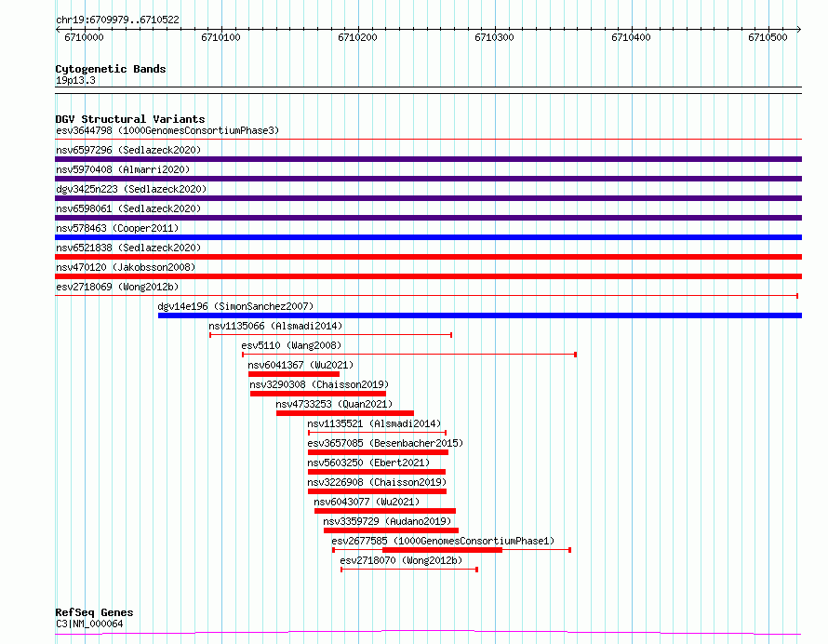Click the dgv14e196 blue variant bar

pyautogui.click(x=480, y=315)
